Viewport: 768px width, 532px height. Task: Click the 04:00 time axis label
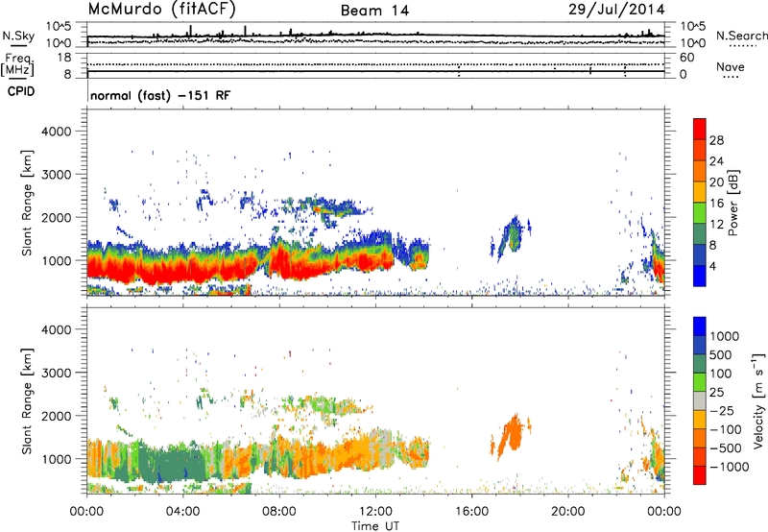(x=183, y=512)
